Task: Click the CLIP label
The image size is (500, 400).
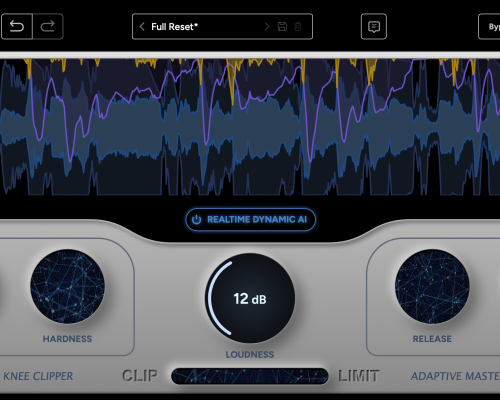Action: (x=140, y=376)
